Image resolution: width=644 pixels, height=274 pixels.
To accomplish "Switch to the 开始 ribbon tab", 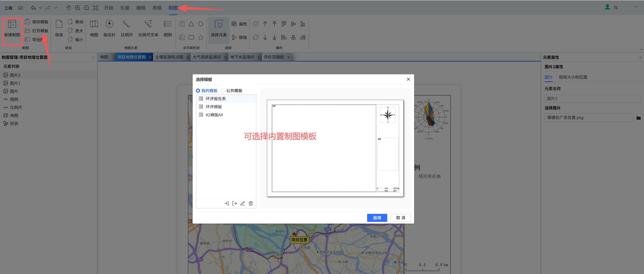I will [109, 8].
